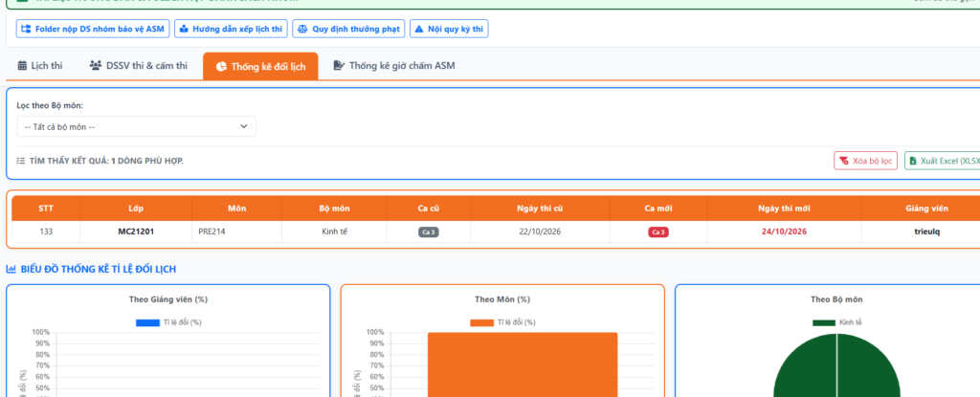Open Folder nộp DS nhóm bảo vệ ASM
This screenshot has width=980, height=397.
click(x=93, y=29)
